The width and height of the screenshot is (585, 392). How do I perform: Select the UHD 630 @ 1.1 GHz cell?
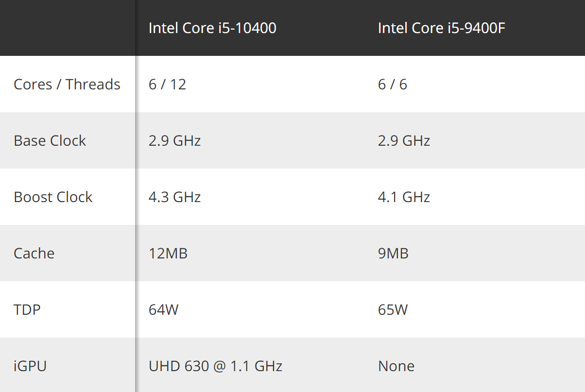215,366
